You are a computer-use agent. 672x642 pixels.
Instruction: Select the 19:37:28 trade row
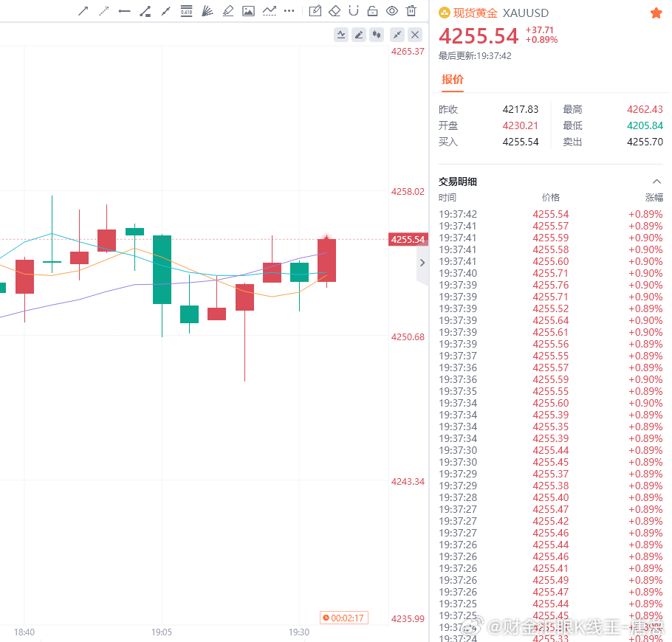[x=551, y=497]
